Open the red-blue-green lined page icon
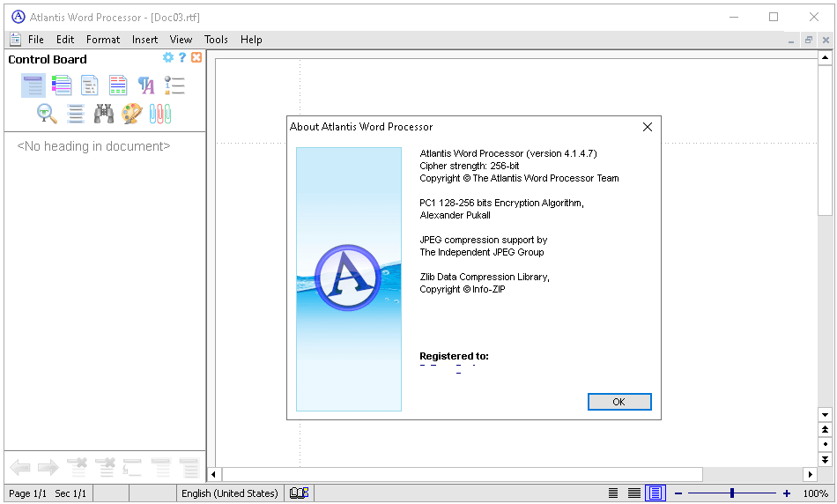Screen dimensions: 837x504 [x=118, y=85]
